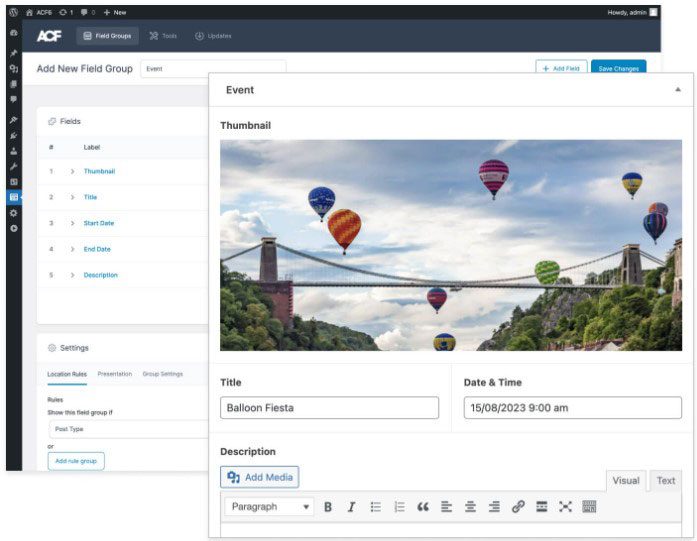Insert a link in the editor

click(518, 507)
